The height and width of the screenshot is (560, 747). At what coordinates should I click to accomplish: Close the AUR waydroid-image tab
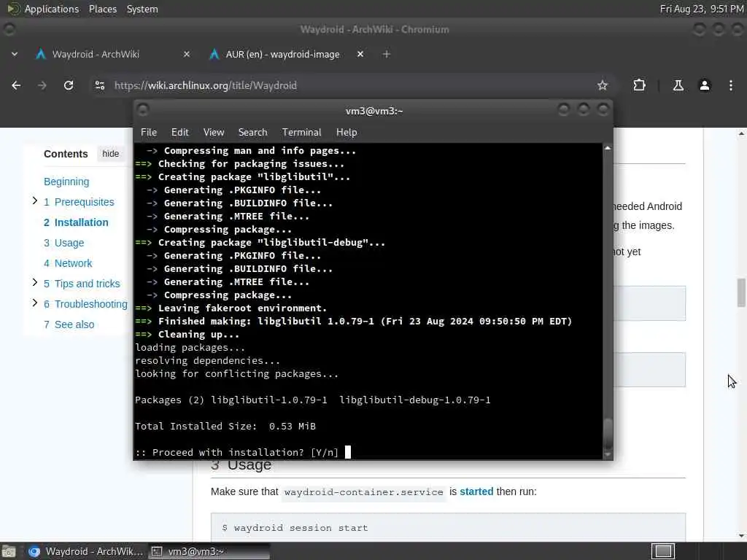(x=360, y=54)
